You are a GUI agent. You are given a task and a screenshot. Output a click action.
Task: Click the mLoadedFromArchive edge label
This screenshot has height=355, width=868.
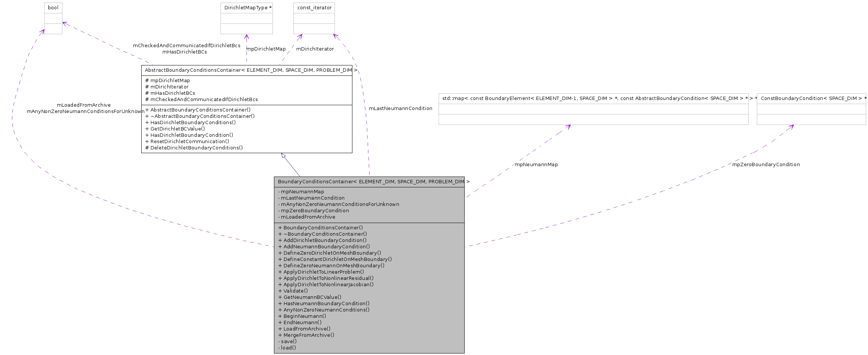84,105
